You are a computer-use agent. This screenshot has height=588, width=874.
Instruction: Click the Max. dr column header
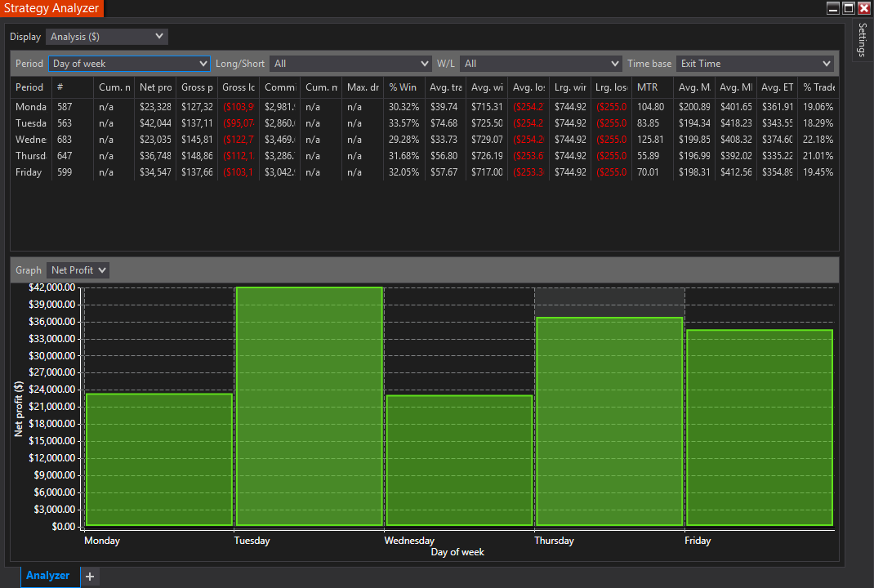click(x=363, y=87)
